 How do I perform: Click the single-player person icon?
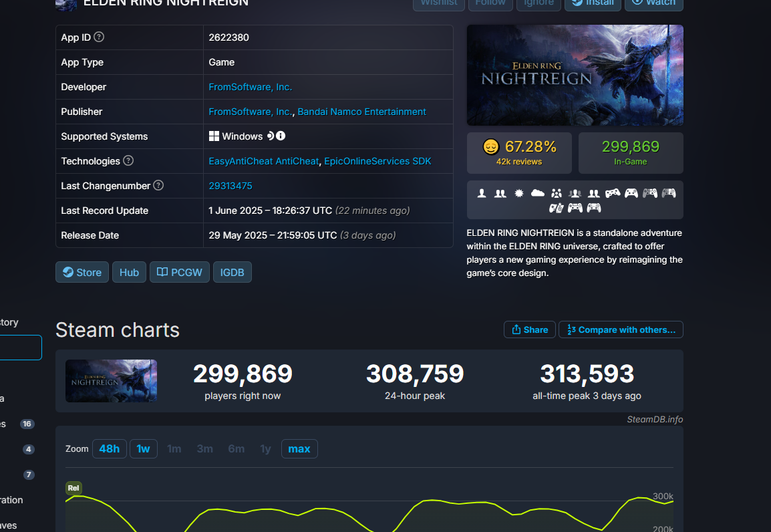coord(482,193)
